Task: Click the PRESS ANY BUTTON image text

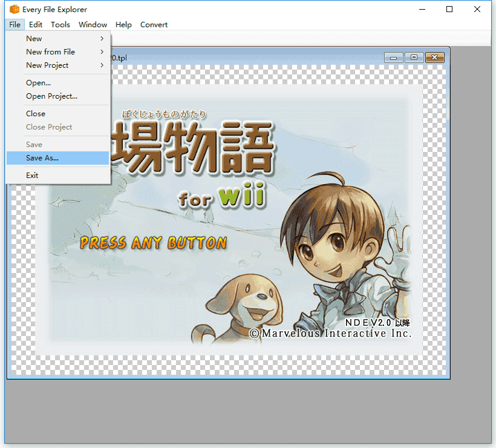Action: [154, 243]
